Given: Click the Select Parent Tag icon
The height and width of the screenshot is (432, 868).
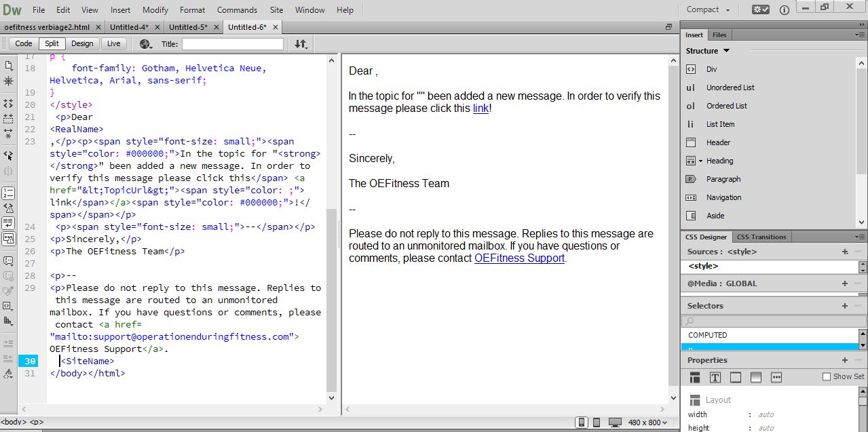Looking at the screenshot, I should coord(9,155).
